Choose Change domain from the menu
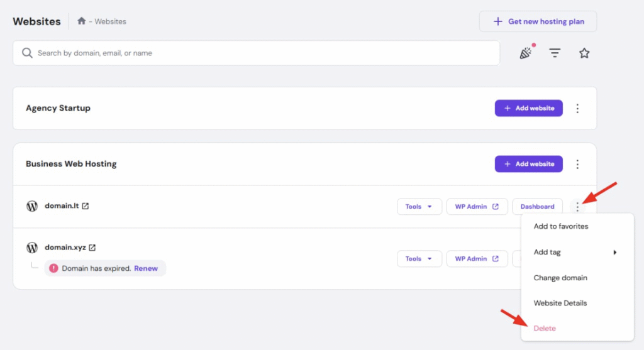 tap(560, 278)
